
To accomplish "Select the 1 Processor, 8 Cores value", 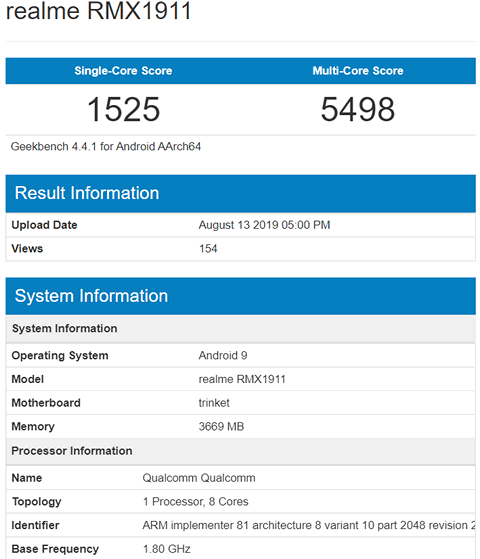I will (x=195, y=502).
